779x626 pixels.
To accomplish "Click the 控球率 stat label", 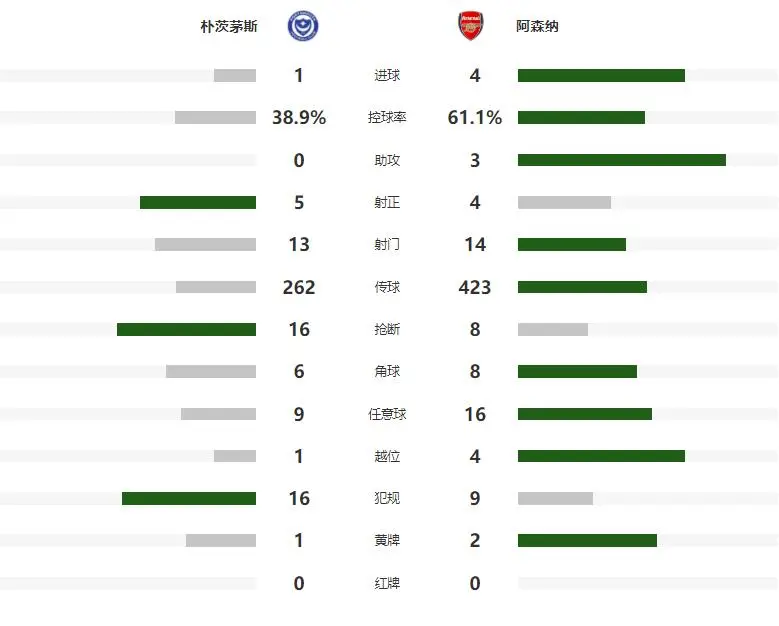I will point(387,118).
